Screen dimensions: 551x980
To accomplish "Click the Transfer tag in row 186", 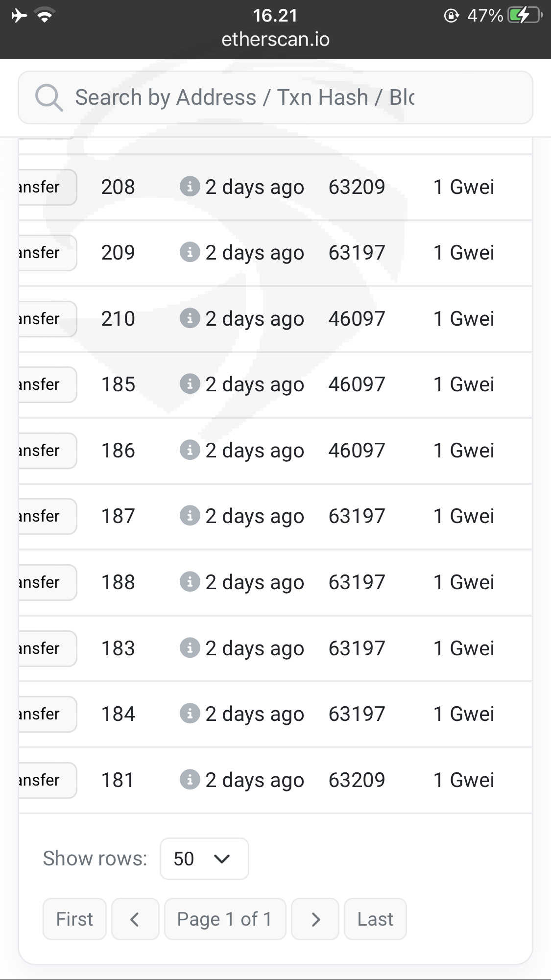I will pyautogui.click(x=46, y=451).
